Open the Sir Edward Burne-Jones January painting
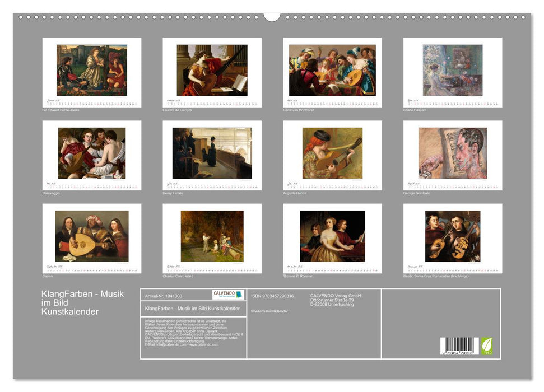 click(x=91, y=70)
